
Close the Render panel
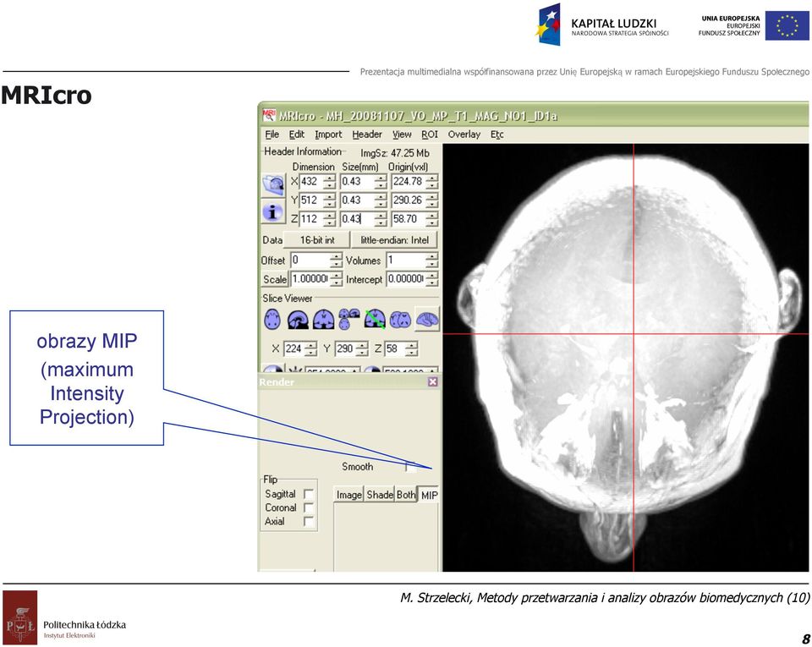[433, 382]
